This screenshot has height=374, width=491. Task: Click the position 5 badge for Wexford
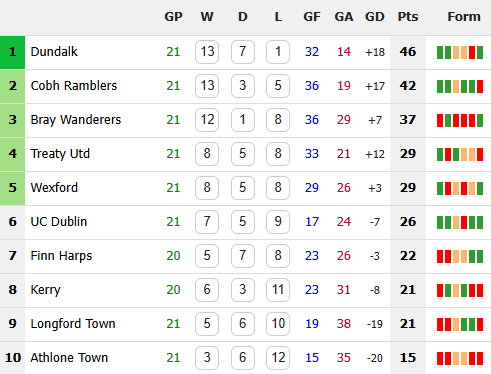click(12, 188)
